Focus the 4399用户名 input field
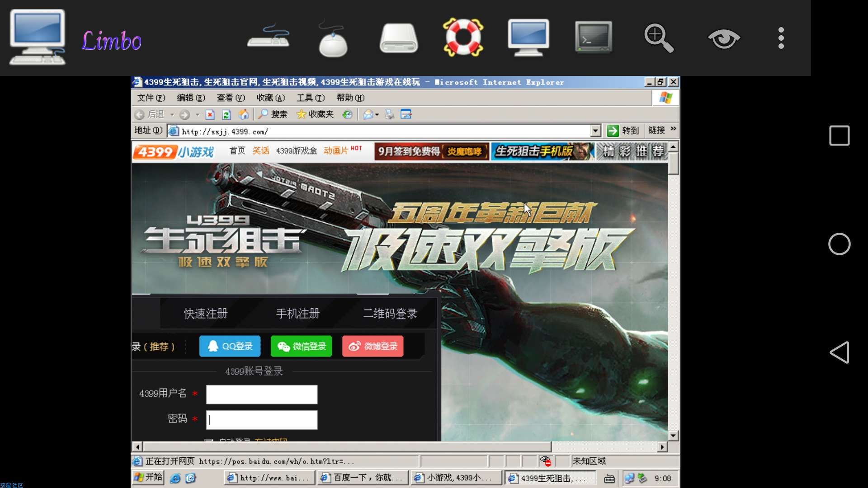Viewport: 868px width, 488px height. pos(262,394)
